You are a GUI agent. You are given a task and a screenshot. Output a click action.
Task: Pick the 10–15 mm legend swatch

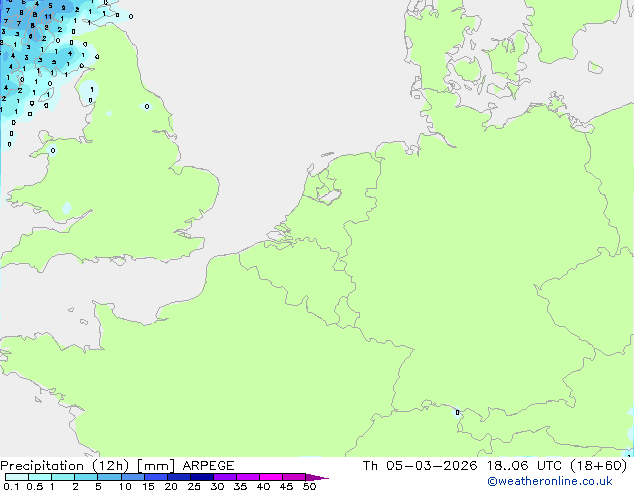[133, 477]
